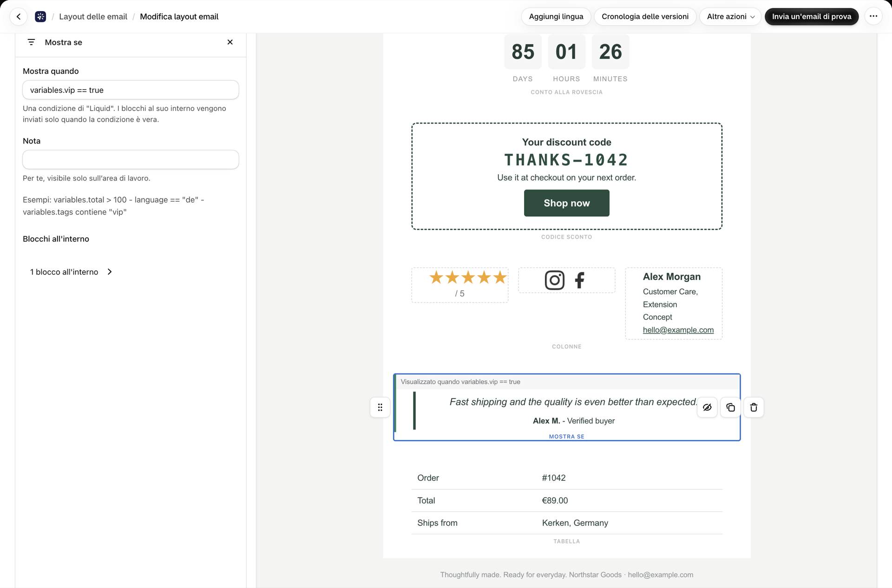Click the filter icon beside Mostra se

coord(31,42)
